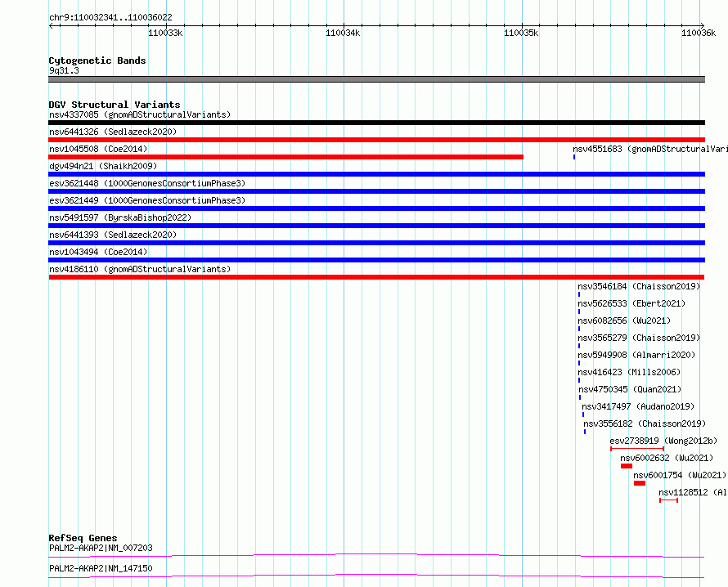728x587 pixels.
Task: Open the PALM2-AKAP2|NM_007203 gene label
Action: (x=101, y=548)
